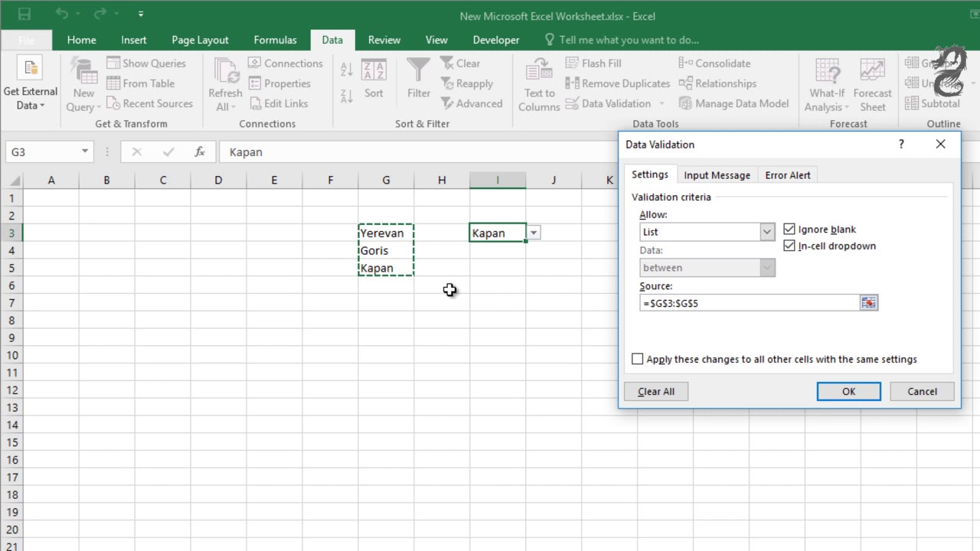Clear the applied filter
980x551 pixels.
pyautogui.click(x=460, y=64)
